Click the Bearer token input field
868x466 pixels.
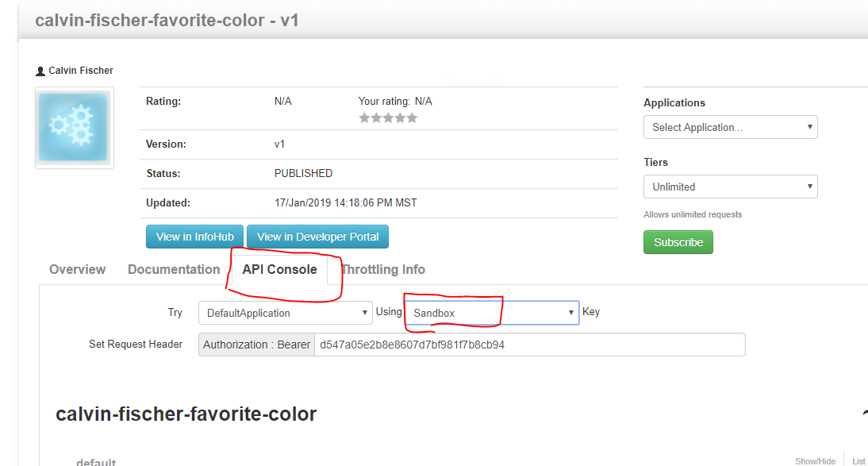pos(530,345)
